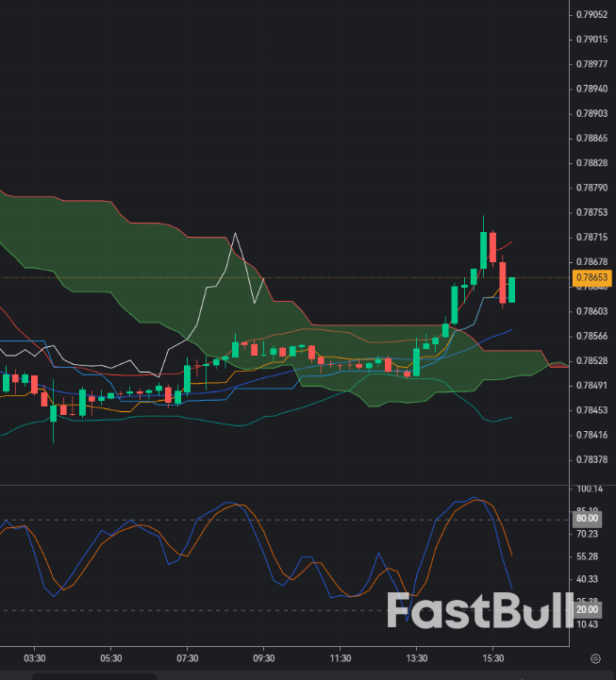
Task: Select the 80.00 overbought level label
Action: 588,519
